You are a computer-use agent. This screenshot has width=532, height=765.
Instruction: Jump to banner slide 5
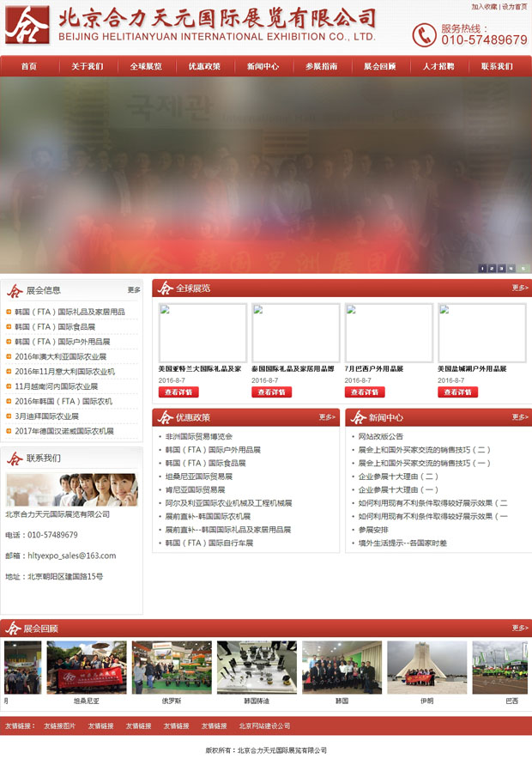tap(523, 269)
